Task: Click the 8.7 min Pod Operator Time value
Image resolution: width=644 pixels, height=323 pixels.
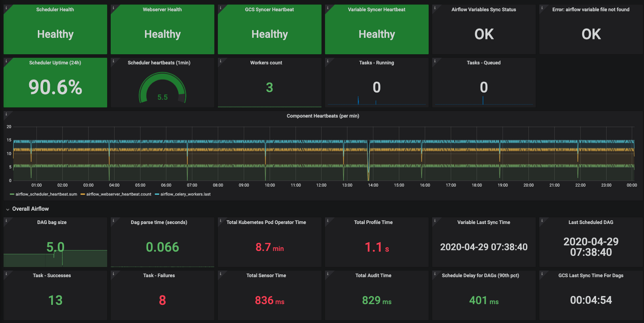Action: [x=269, y=247]
